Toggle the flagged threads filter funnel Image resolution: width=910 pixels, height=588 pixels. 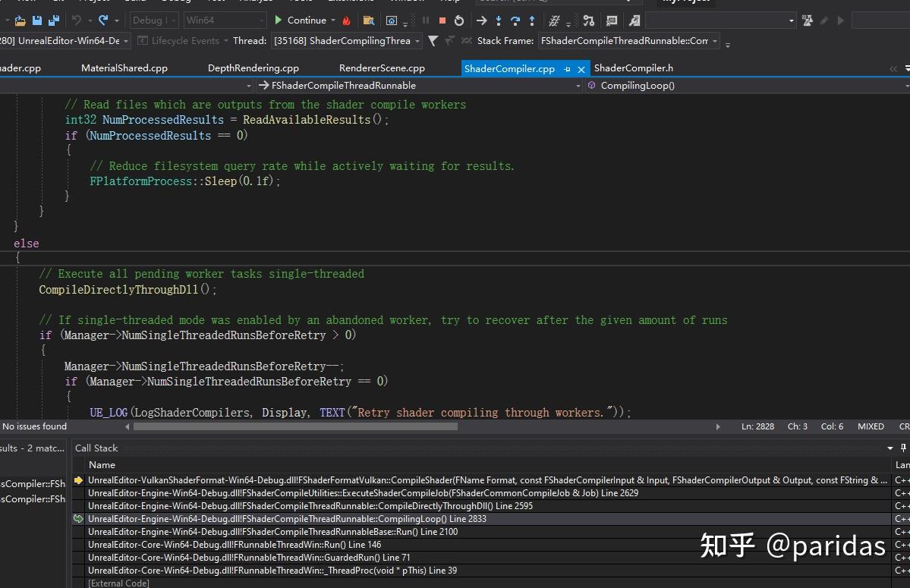(x=433, y=41)
